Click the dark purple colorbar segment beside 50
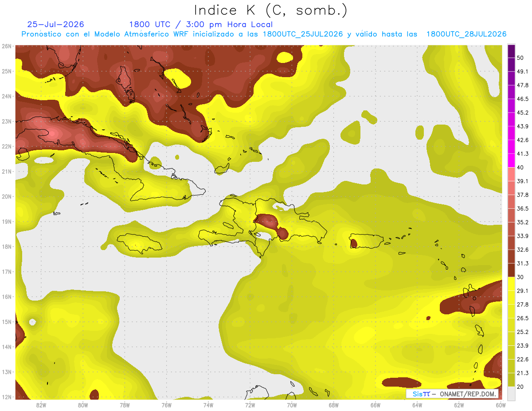The image size is (532, 411). coord(511,51)
